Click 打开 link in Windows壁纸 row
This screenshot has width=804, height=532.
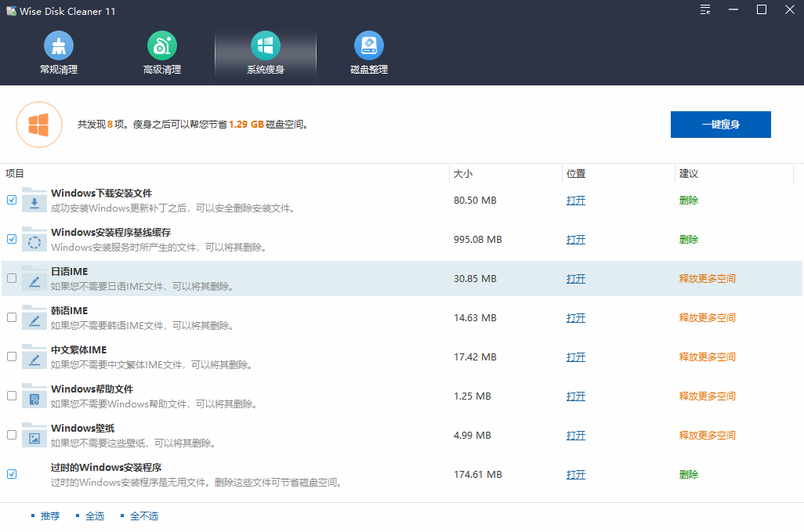[576, 435]
